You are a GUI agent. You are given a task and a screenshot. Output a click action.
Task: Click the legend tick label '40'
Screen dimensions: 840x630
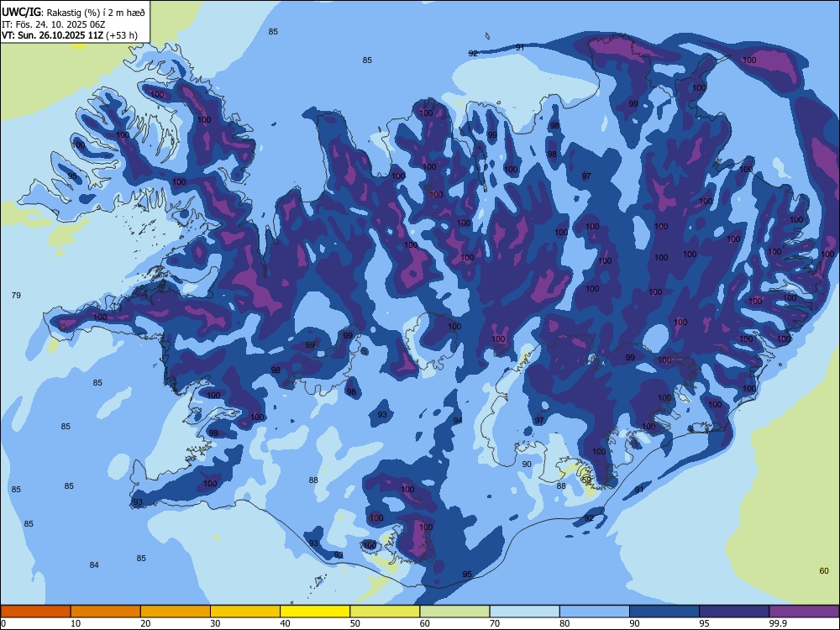[x=285, y=623]
